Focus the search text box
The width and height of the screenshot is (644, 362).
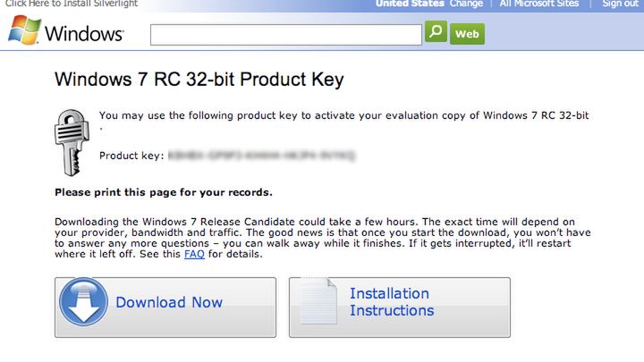point(285,35)
